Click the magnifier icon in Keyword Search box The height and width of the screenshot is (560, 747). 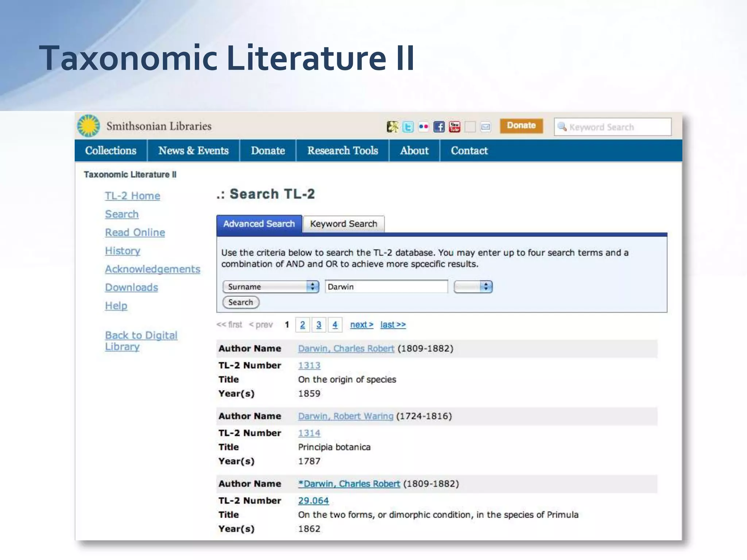[x=562, y=127]
